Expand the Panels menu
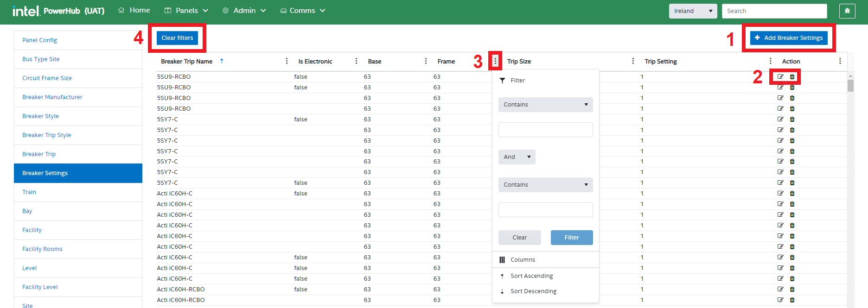The height and width of the screenshot is (308, 868). point(186,11)
